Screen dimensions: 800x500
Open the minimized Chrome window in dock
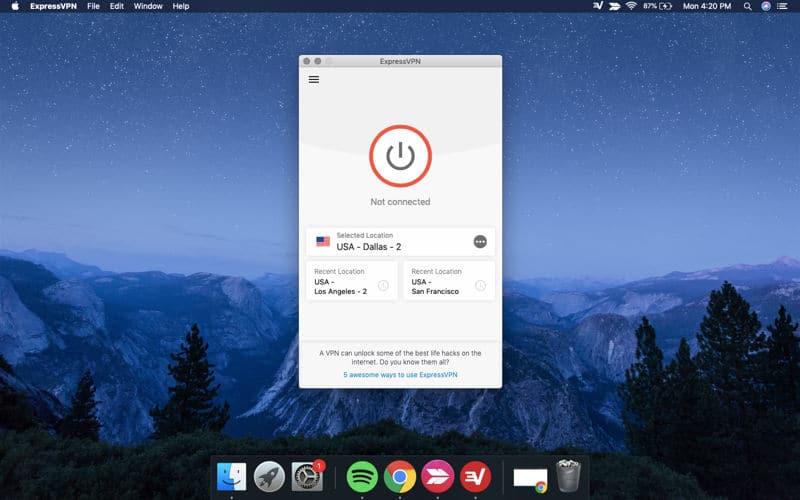tap(530, 480)
